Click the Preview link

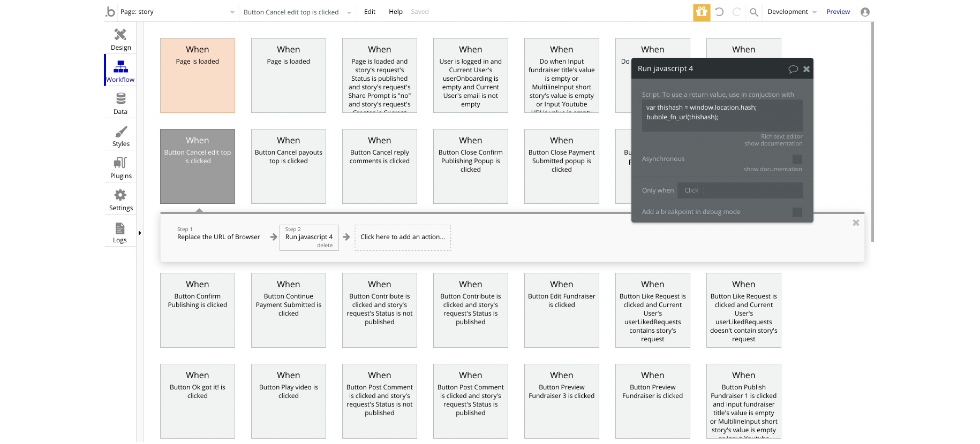tap(838, 12)
